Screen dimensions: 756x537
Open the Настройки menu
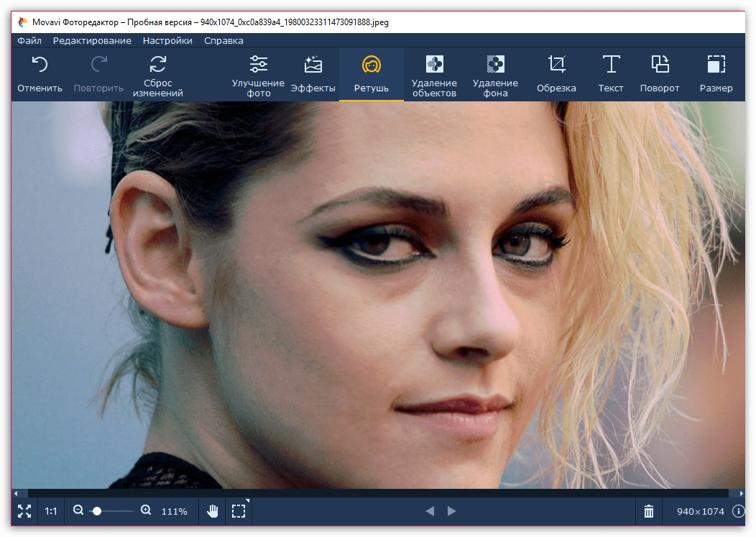pyautogui.click(x=167, y=41)
